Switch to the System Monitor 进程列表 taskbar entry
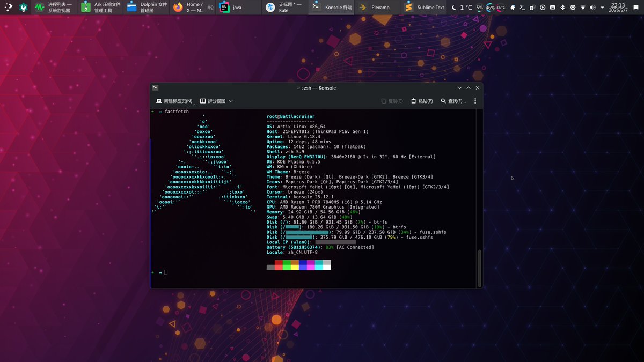The height and width of the screenshot is (362, 644). pos(55,8)
